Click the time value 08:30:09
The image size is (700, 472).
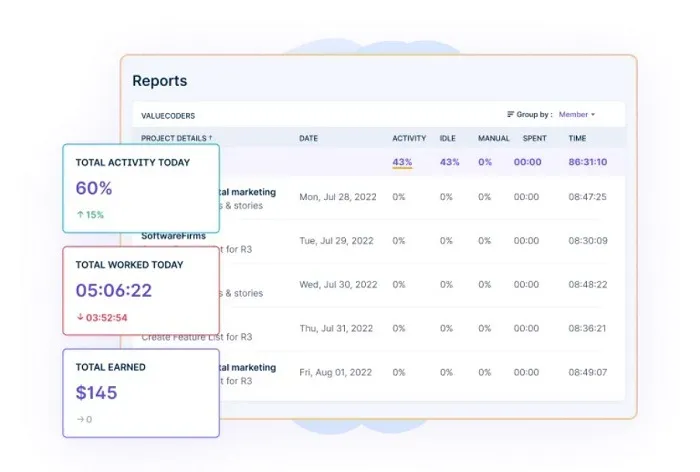(x=588, y=241)
